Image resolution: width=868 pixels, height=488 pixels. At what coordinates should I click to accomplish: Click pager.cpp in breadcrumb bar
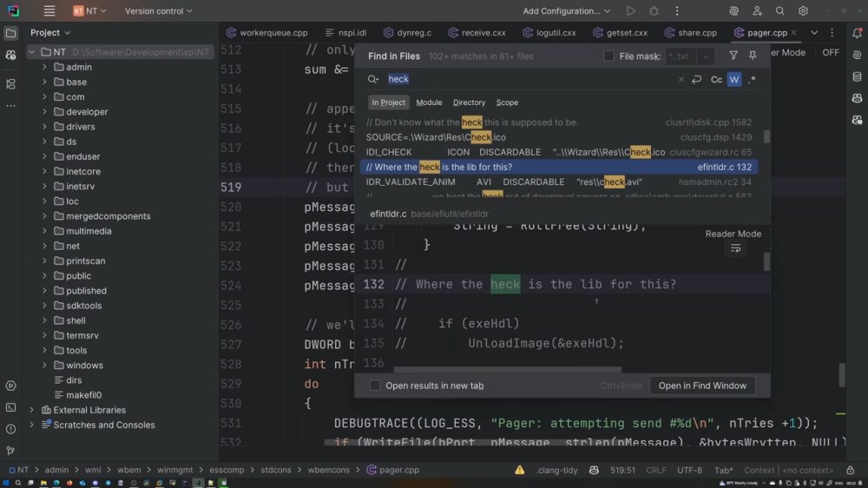tap(392, 470)
